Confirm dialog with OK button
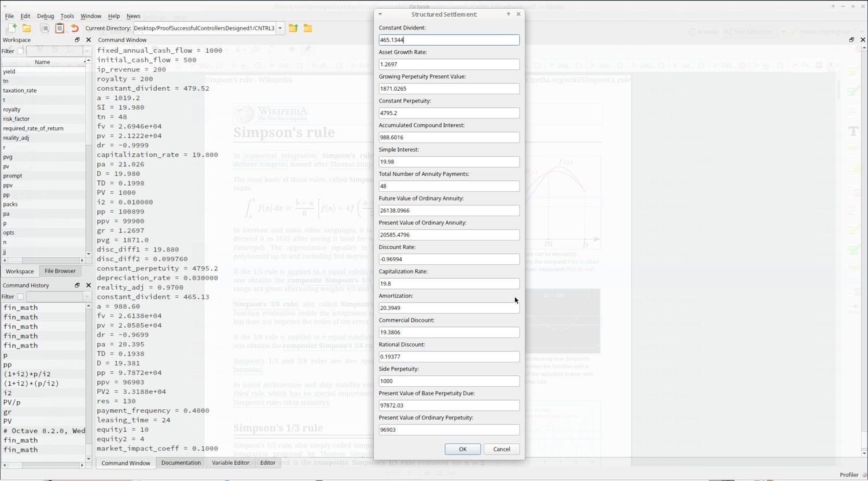 click(462, 449)
